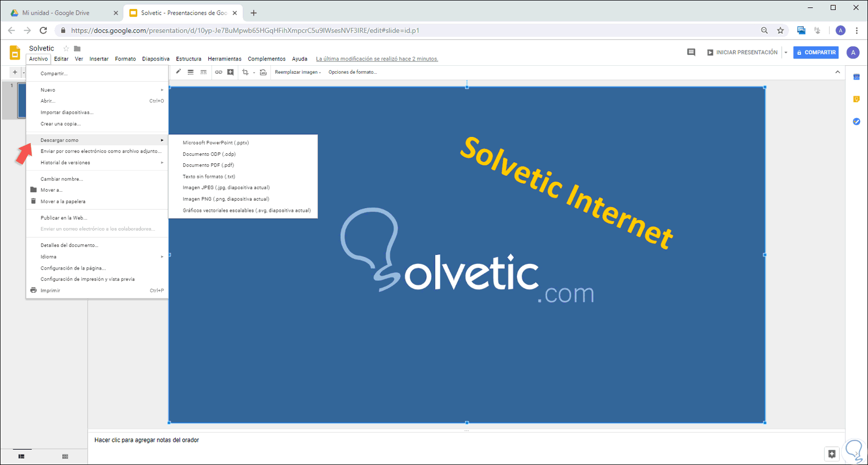This screenshot has height=465, width=868.
Task: Close the Solvetic presentation browser tab
Action: click(235, 13)
